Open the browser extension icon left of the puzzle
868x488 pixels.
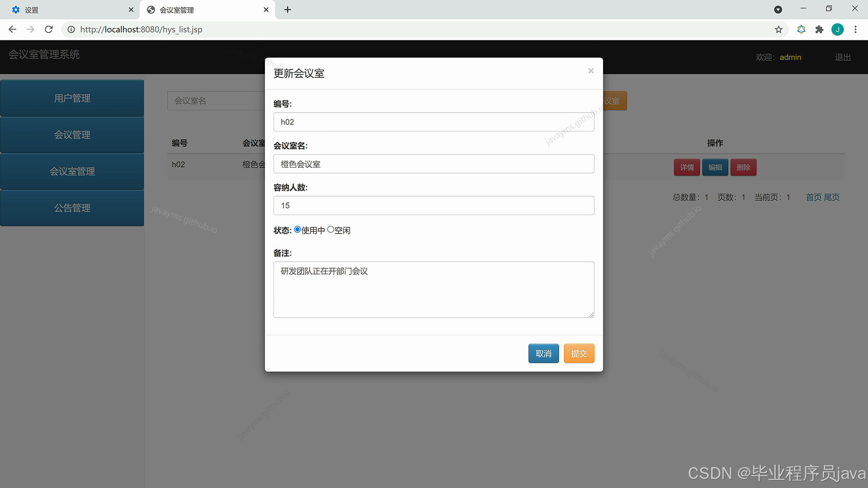click(801, 29)
